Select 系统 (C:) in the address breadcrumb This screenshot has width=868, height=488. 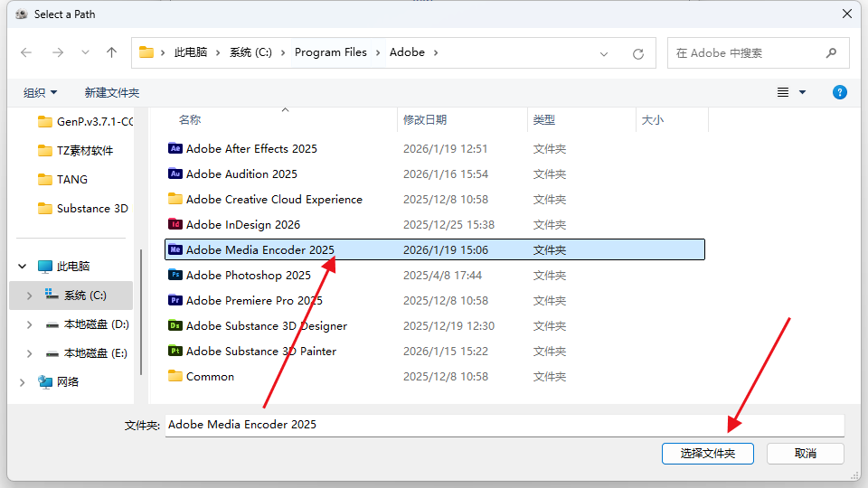click(x=250, y=52)
